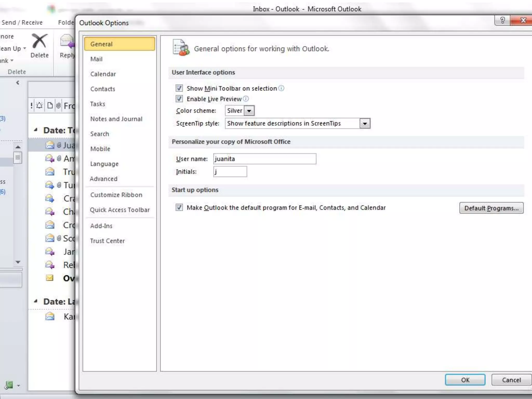Uncheck Make Outlook the default program

[x=179, y=207]
